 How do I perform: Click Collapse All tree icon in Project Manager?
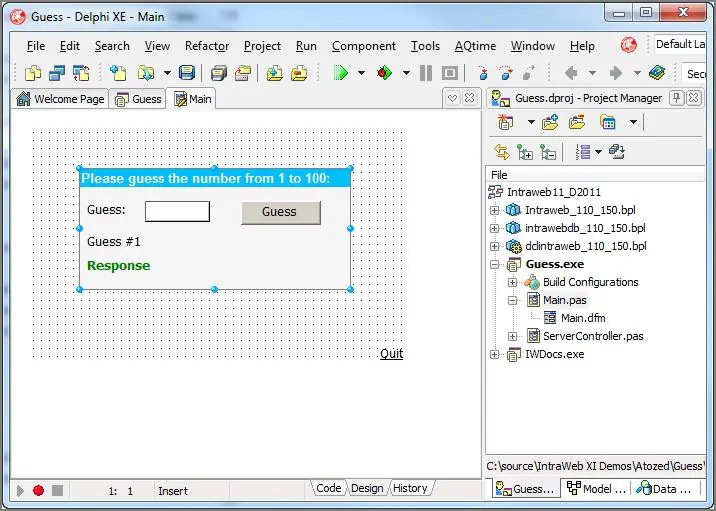[x=548, y=152]
